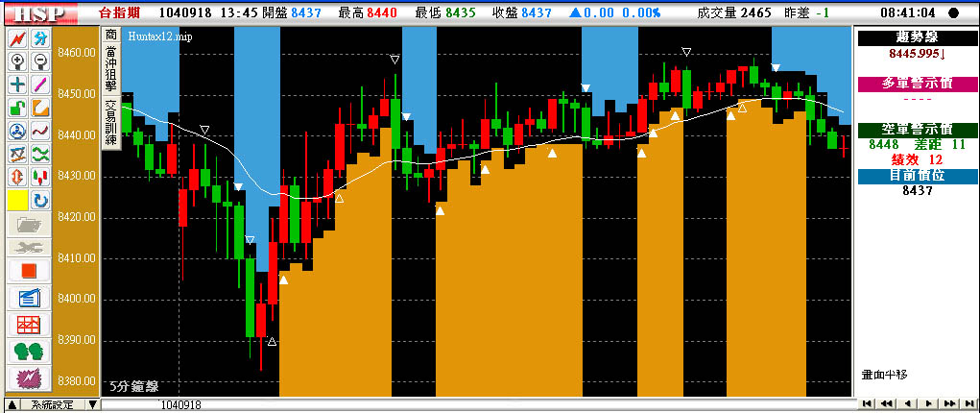Click the fast forward double-arrow button
980x413 pixels.
(949, 403)
